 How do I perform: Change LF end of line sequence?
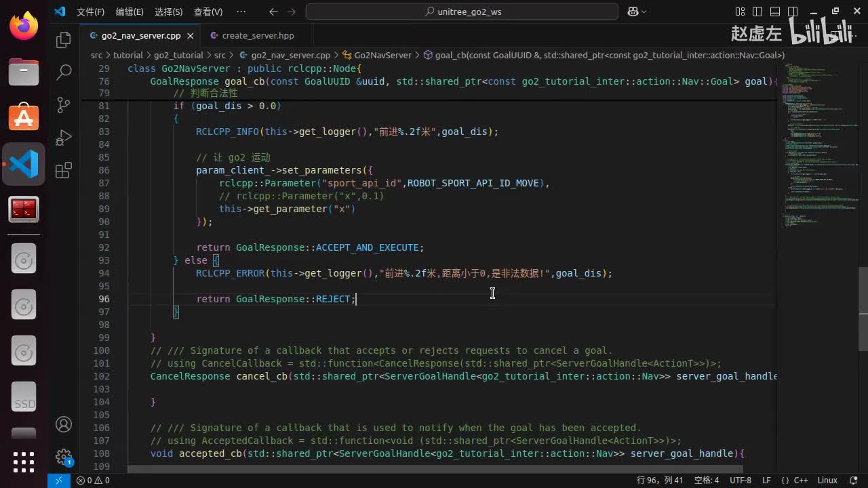(766, 481)
